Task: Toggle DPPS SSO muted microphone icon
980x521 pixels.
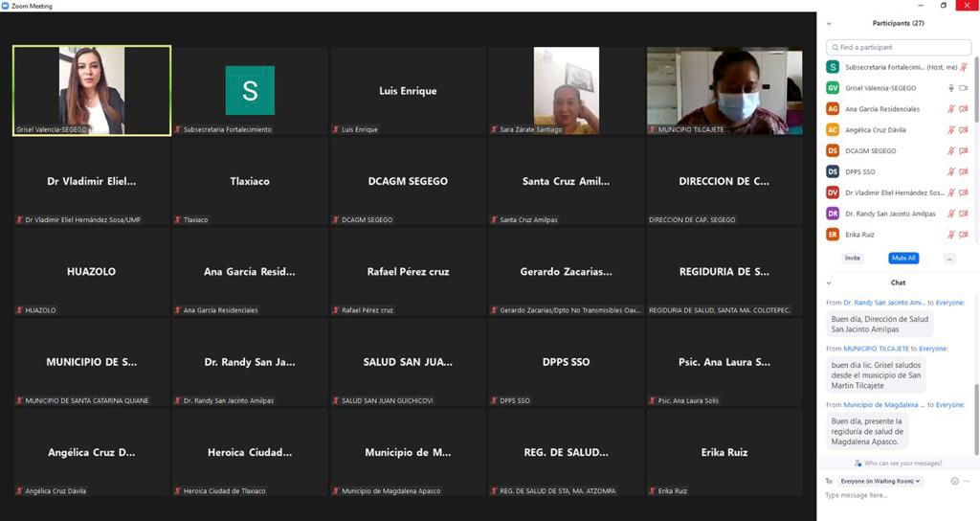Action: click(x=951, y=172)
